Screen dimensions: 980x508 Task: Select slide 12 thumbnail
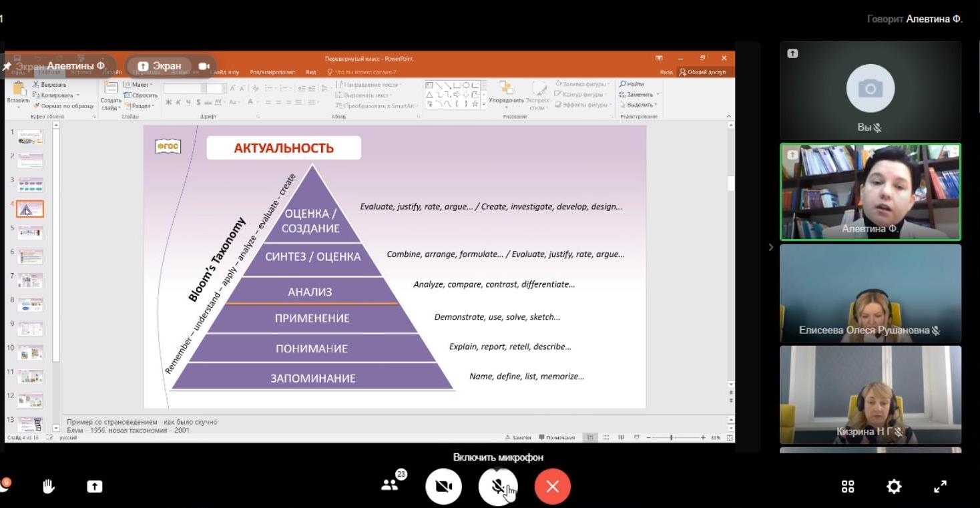click(x=30, y=401)
